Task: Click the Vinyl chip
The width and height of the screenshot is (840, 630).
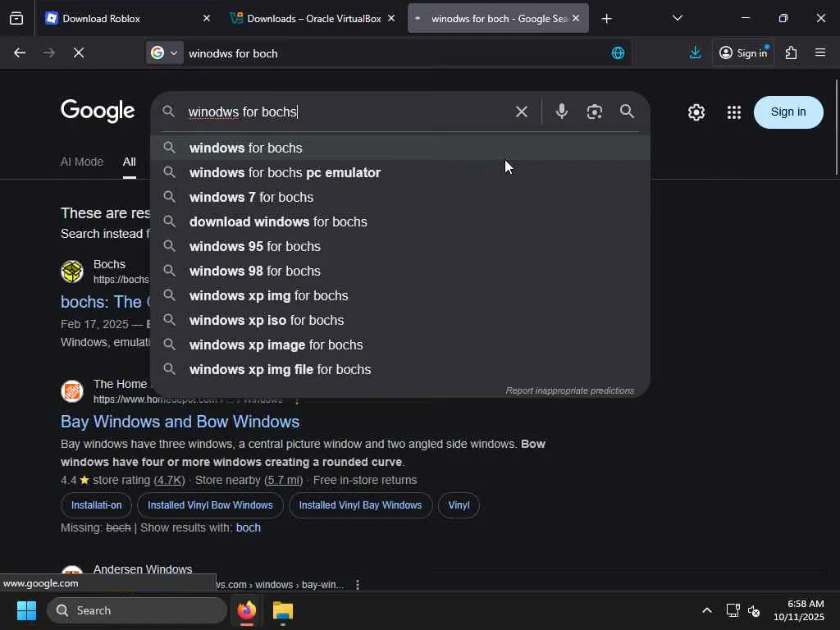Action: 459,505
